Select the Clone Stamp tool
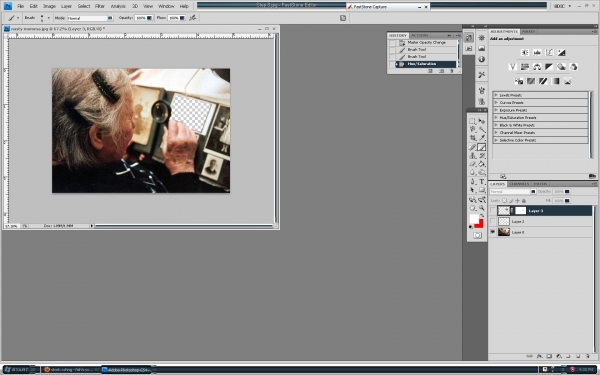Viewport: 600px width, 375px height. (x=473, y=156)
